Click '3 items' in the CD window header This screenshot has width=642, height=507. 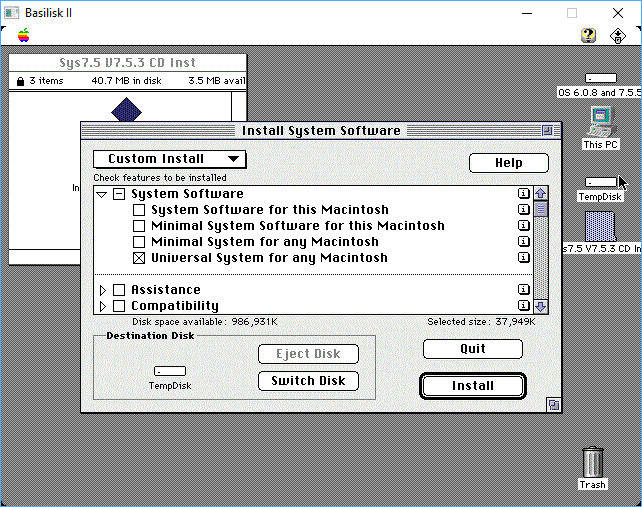point(46,81)
